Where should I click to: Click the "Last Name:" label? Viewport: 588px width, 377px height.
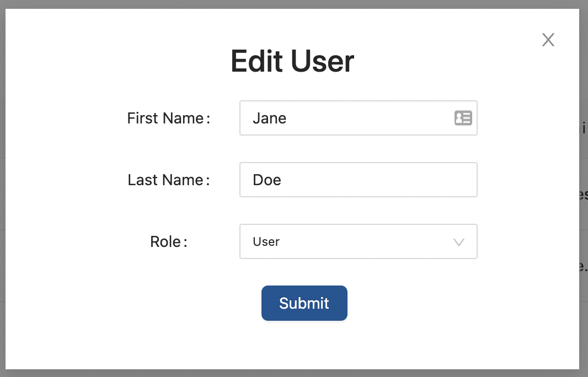coord(168,180)
